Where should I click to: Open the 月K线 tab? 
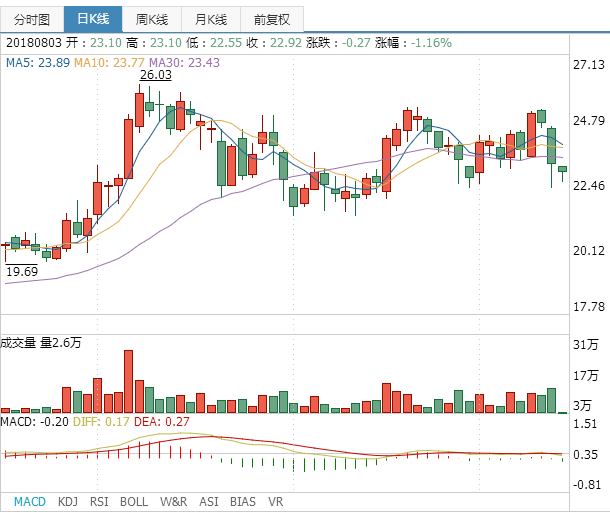point(211,19)
